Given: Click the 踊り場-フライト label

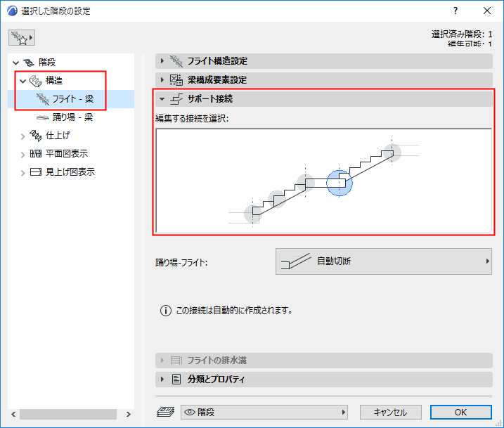Looking at the screenshot, I should (181, 263).
